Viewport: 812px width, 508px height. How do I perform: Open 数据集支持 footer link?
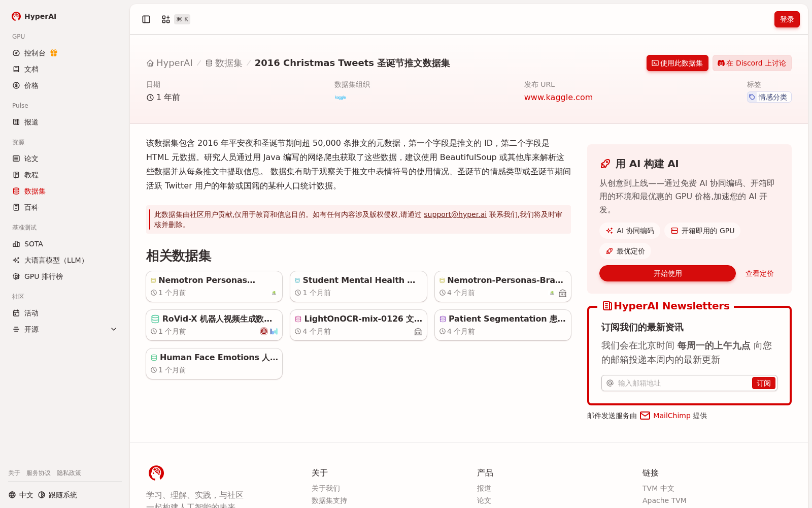tap(329, 500)
